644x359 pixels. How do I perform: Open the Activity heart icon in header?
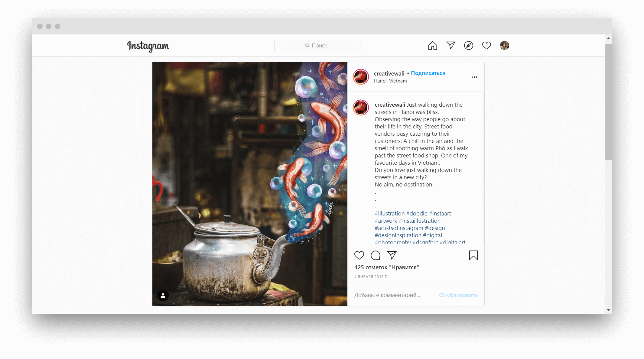[x=486, y=45]
